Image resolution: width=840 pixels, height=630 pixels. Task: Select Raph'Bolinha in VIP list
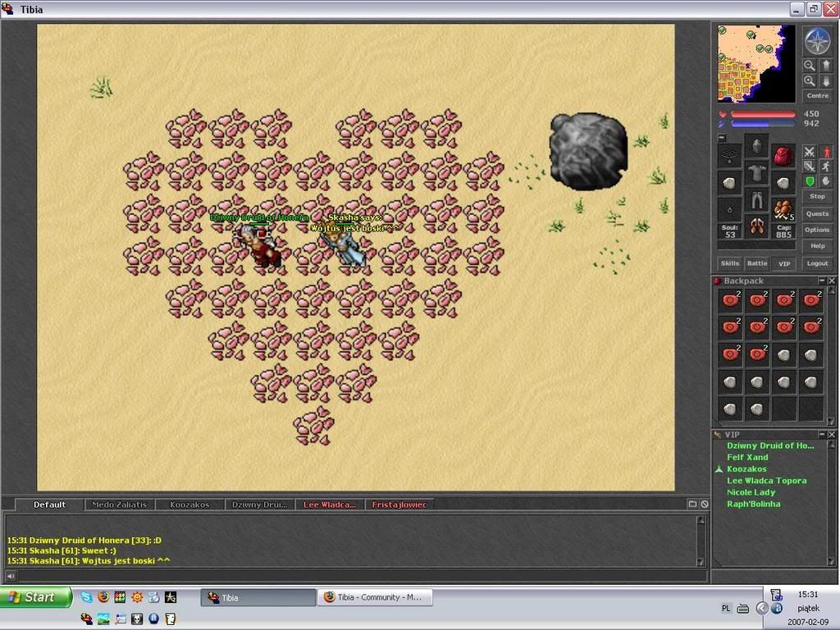tap(753, 504)
